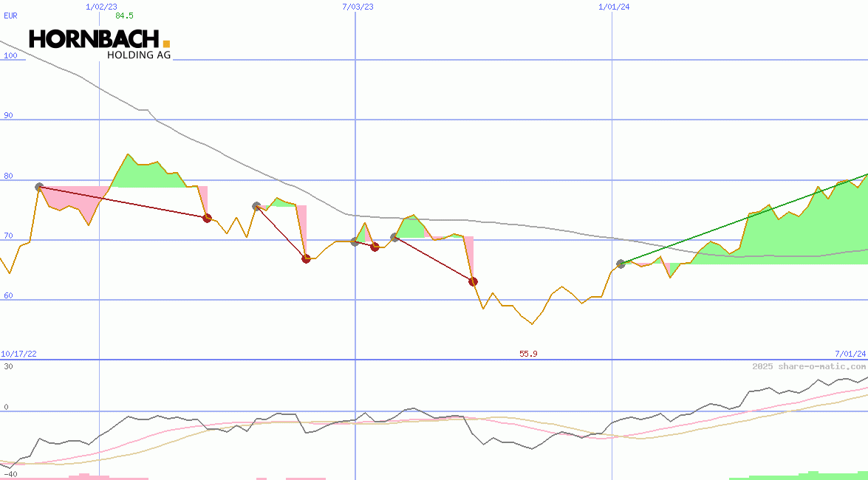Click the gray dot on the 7/03/23 vertical line

pos(355,241)
